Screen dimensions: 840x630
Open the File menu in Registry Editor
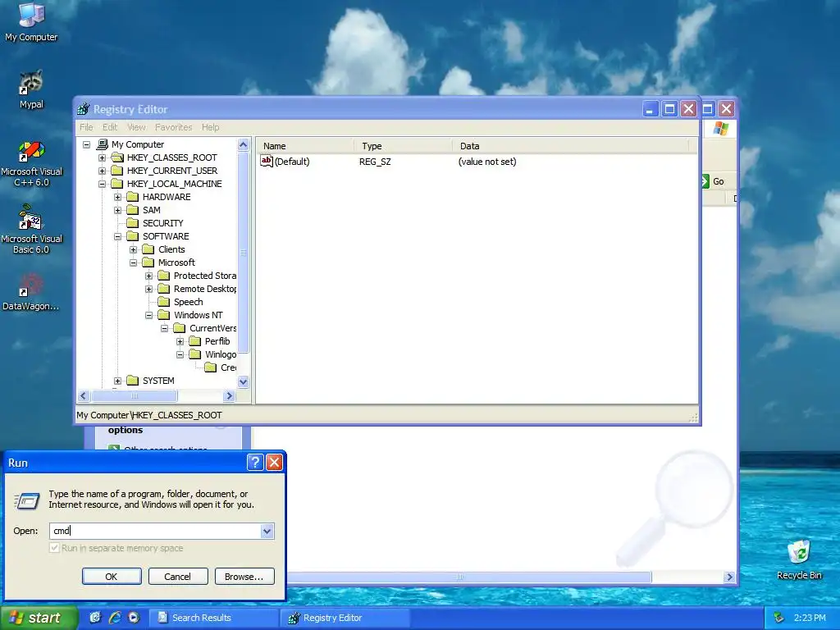click(86, 127)
